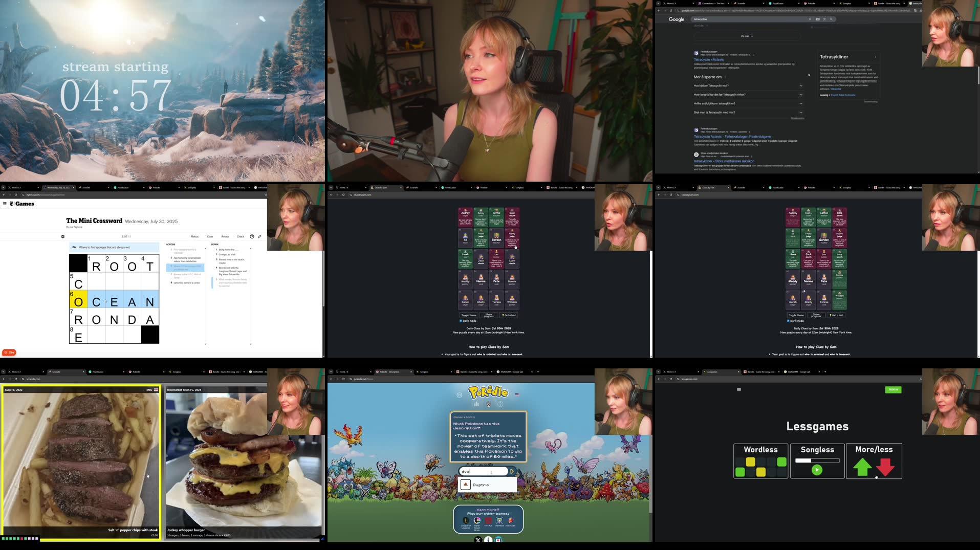Open the Wikipedia link in the Tetrasykliner panel
The height and width of the screenshot is (550, 980).
[x=835, y=89]
